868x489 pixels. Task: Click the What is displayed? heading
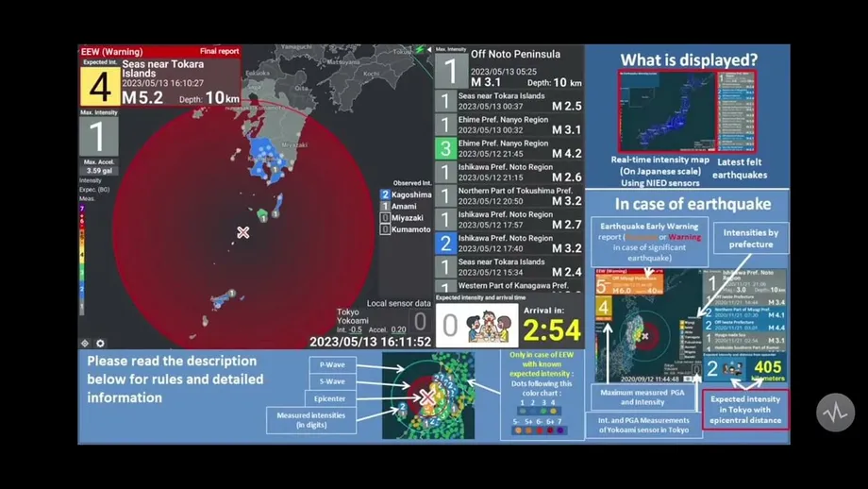689,59
